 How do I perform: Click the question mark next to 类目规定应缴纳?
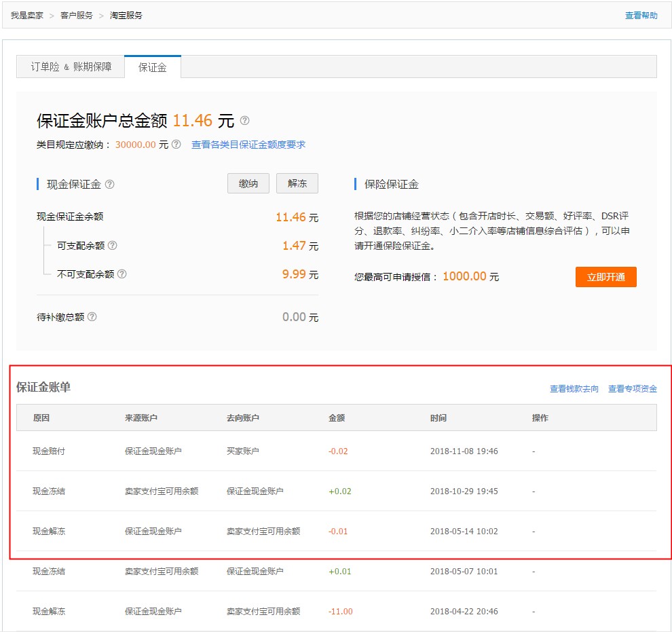176,145
